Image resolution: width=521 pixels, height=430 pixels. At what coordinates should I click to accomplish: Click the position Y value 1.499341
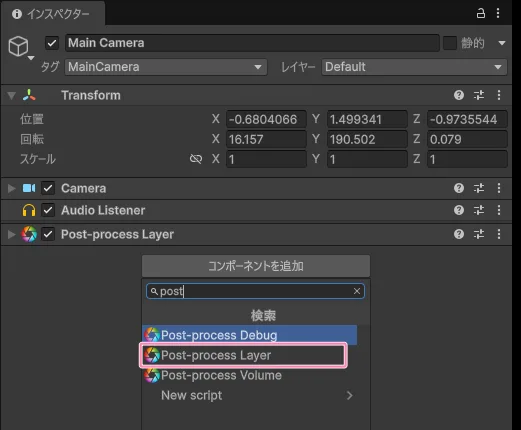coord(367,119)
